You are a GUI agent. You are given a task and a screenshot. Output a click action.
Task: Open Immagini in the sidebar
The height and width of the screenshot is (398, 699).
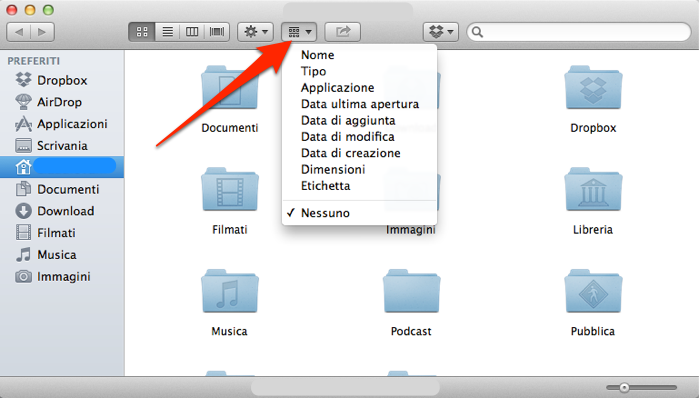62,276
